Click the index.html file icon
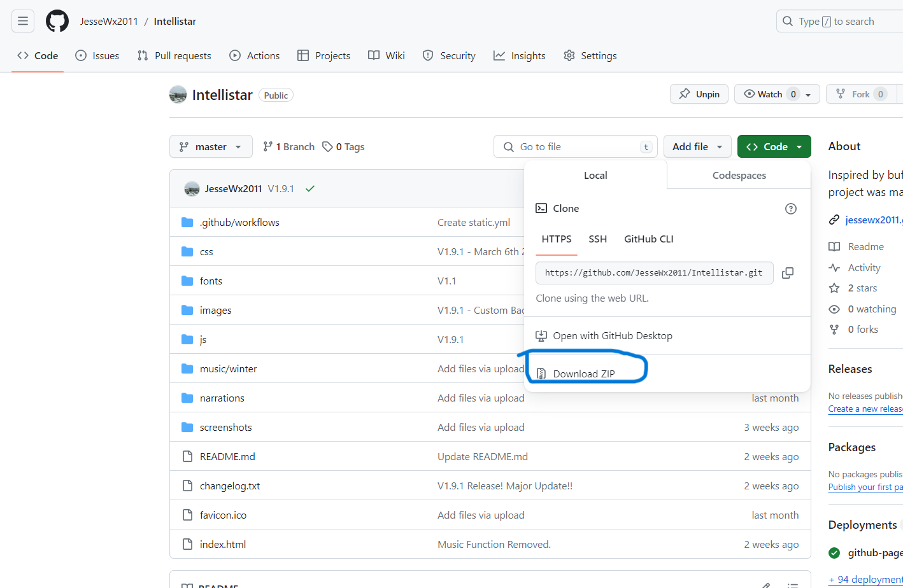 coord(187,544)
